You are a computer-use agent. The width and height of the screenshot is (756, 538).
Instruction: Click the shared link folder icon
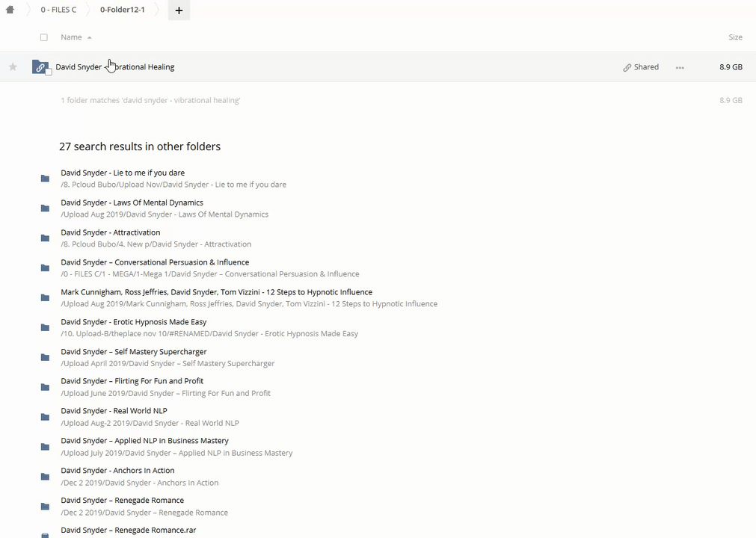pos(40,67)
